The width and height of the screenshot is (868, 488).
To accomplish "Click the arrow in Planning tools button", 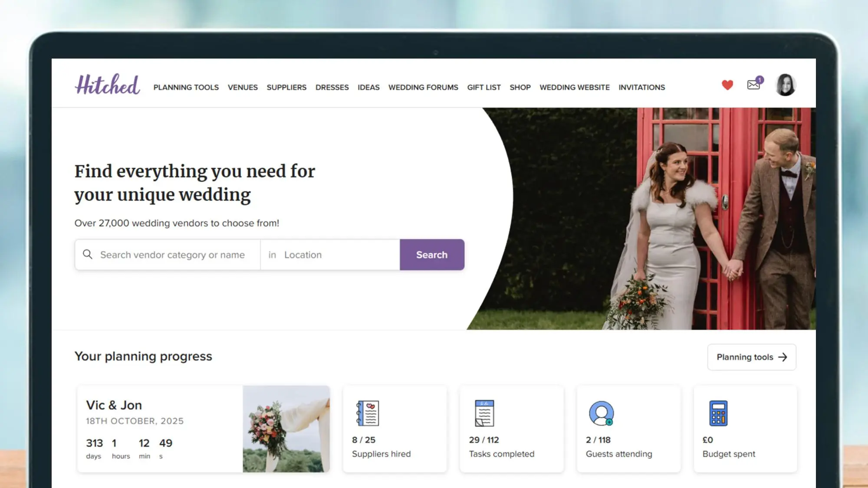I will pyautogui.click(x=783, y=357).
